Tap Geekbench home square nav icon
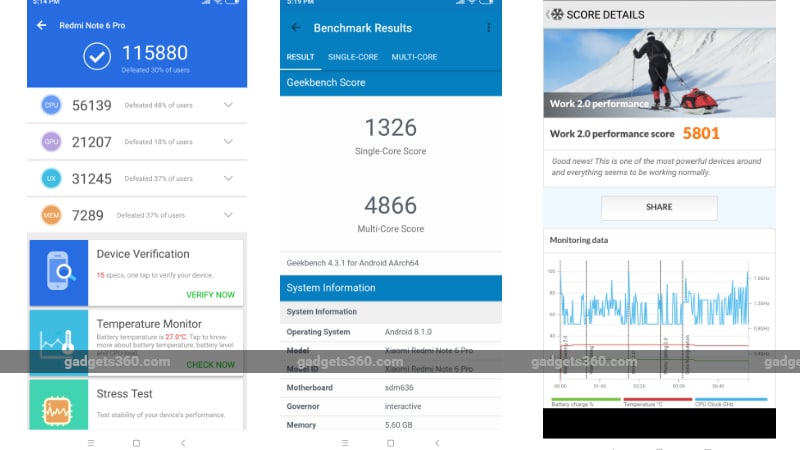 390,443
